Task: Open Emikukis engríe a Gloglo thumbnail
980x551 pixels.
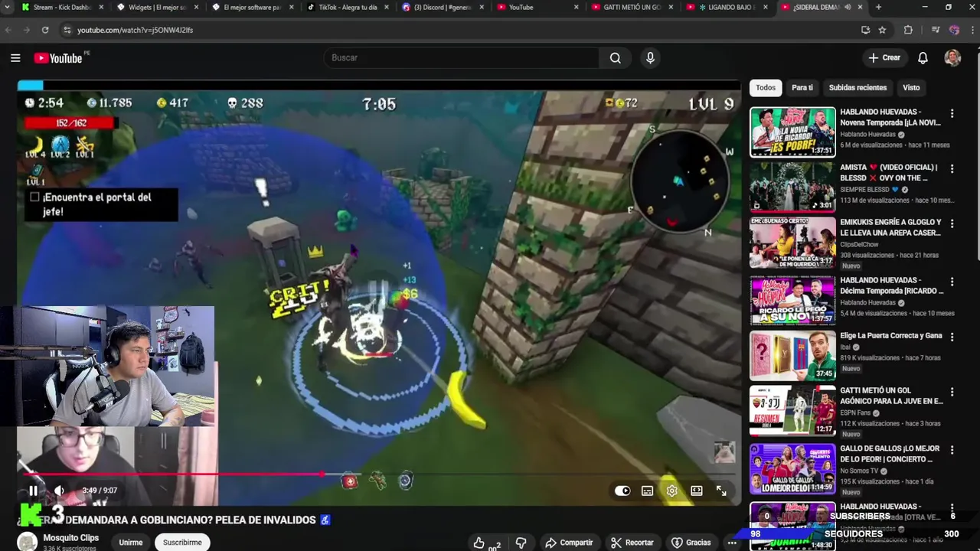Action: tap(792, 242)
